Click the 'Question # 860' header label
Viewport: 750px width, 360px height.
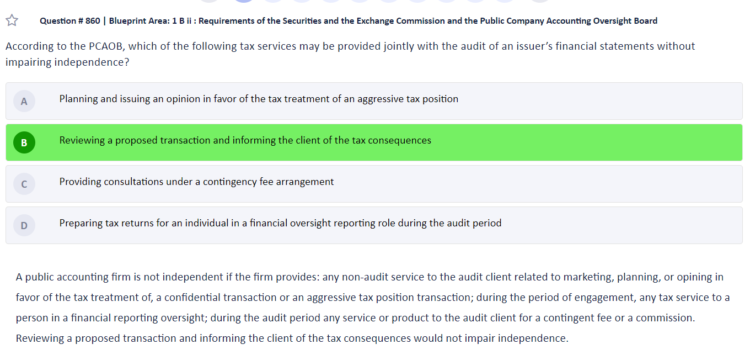pos(70,21)
